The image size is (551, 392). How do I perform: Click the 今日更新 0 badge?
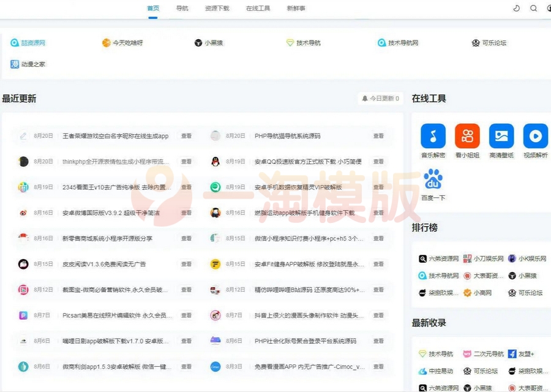[380, 98]
